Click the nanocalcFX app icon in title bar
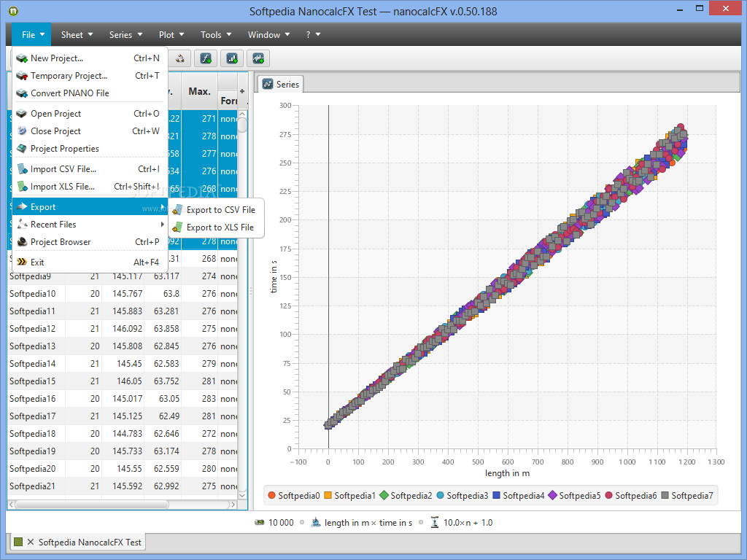Viewport: 747px width, 560px height. click(13, 10)
